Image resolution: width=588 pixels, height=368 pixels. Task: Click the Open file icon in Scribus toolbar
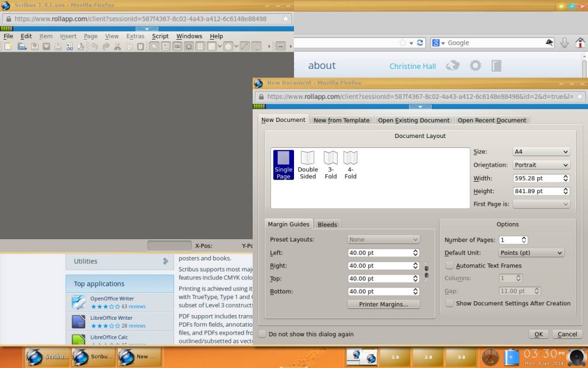click(22, 47)
